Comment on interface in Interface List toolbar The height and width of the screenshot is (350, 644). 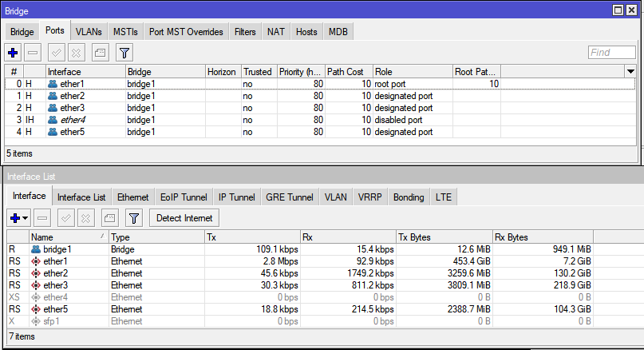coord(109,218)
